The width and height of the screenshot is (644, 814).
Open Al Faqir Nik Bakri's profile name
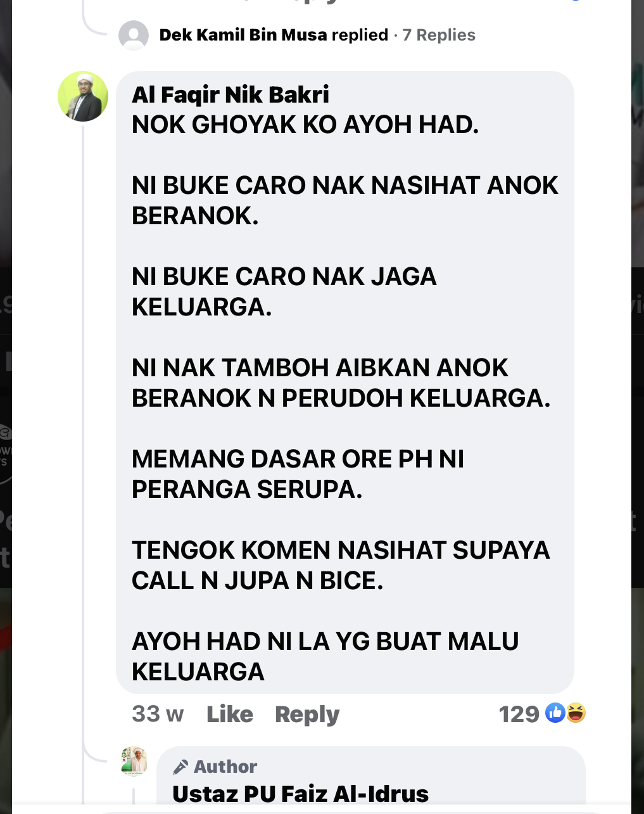tap(230, 94)
